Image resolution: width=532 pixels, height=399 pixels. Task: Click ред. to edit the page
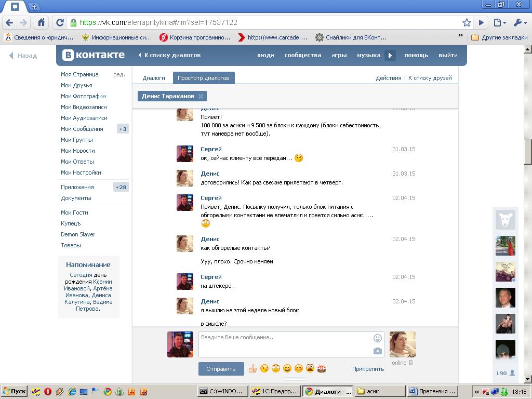tap(119, 74)
